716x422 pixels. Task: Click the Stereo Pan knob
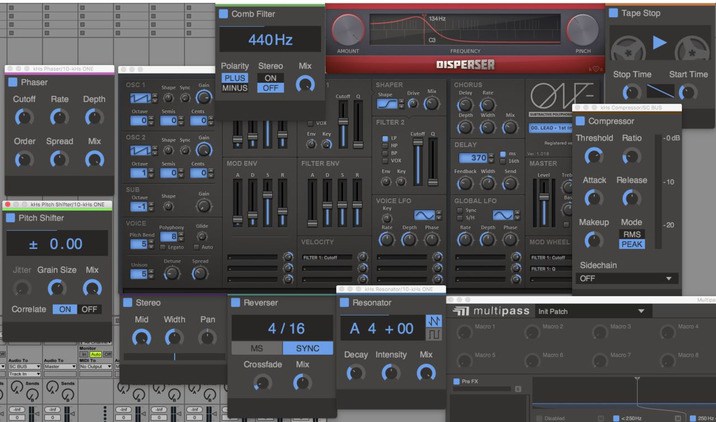pyautogui.click(x=207, y=338)
